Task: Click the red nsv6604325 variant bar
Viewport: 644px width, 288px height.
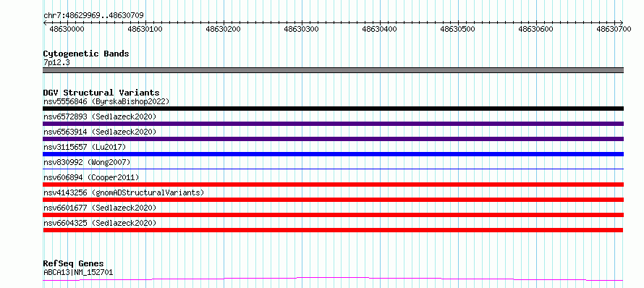Action: pos(333,230)
